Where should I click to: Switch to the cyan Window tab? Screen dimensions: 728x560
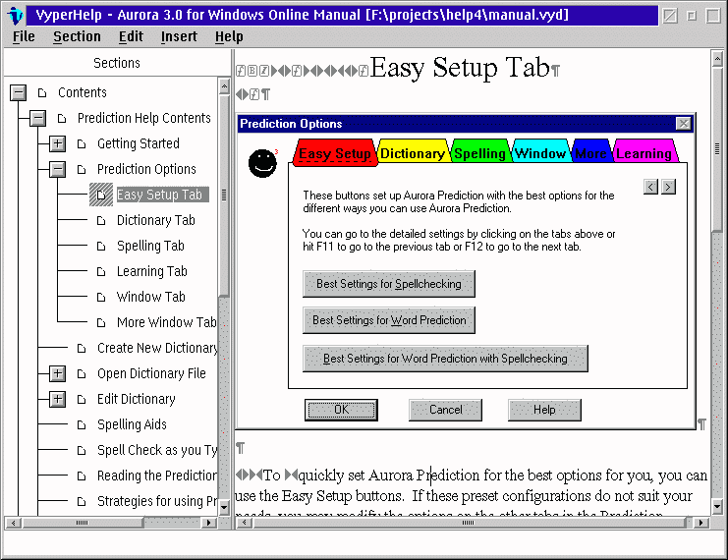point(540,152)
